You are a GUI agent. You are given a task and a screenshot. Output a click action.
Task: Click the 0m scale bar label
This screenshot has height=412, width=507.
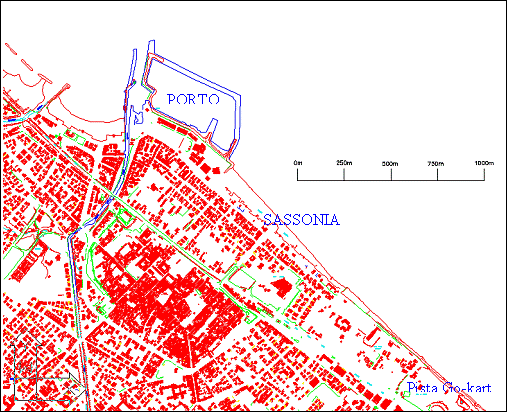(298, 163)
